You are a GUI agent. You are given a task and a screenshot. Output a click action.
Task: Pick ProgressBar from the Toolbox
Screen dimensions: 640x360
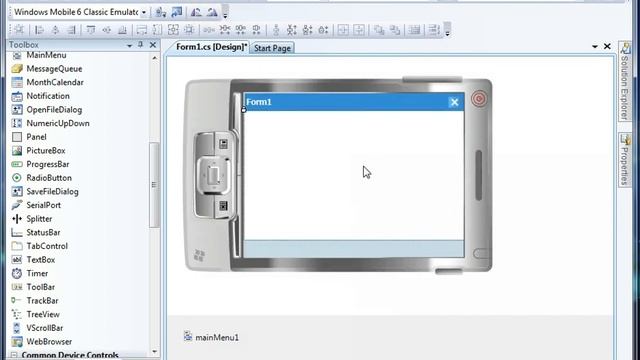pyautogui.click(x=48, y=164)
